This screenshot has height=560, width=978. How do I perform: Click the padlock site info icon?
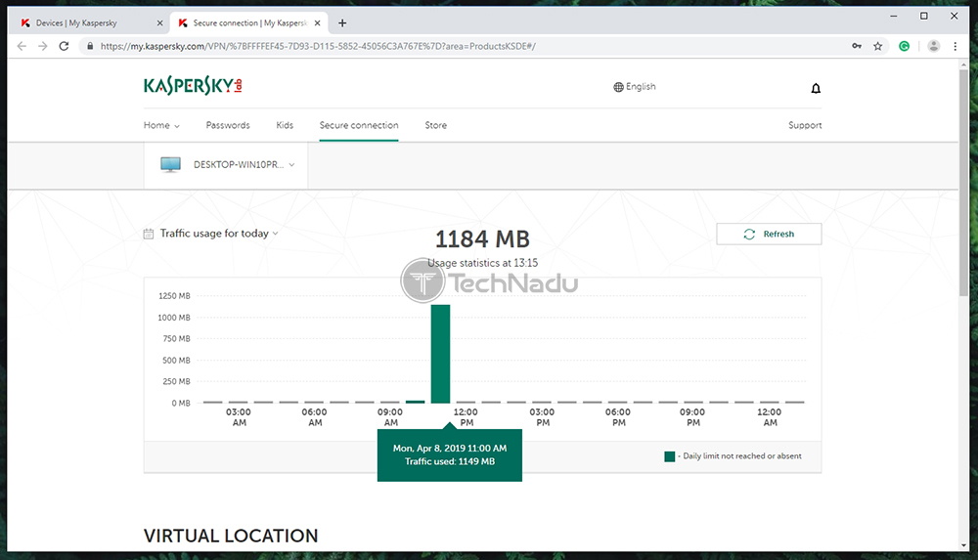(x=90, y=46)
